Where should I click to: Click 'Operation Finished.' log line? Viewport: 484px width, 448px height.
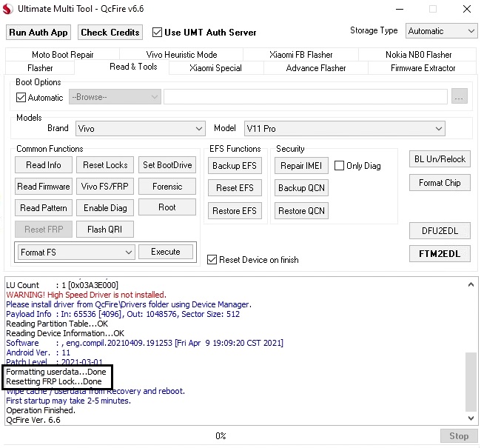tap(41, 410)
